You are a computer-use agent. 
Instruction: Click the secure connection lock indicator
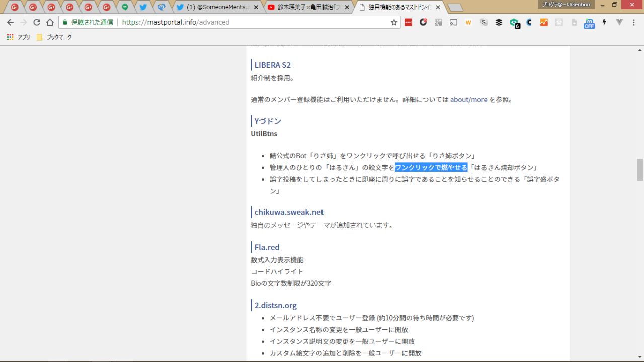[65, 22]
